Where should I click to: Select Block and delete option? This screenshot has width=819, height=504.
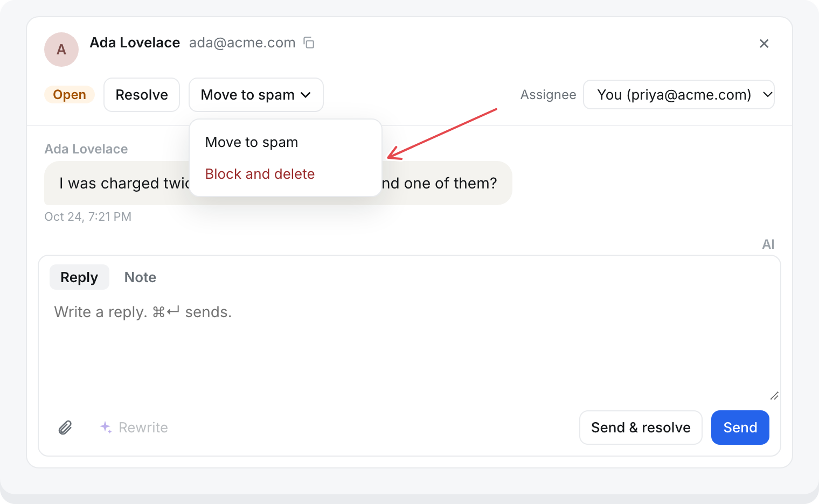(x=286, y=174)
